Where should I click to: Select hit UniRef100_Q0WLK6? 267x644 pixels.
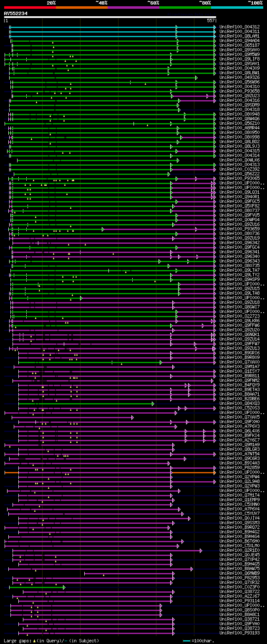tap(239, 160)
